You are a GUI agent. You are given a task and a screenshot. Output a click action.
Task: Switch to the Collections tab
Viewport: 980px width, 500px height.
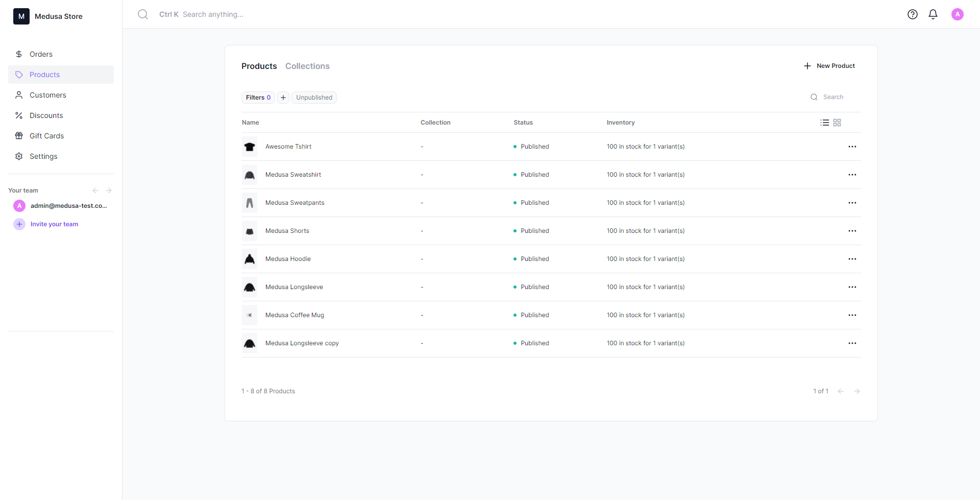307,66
